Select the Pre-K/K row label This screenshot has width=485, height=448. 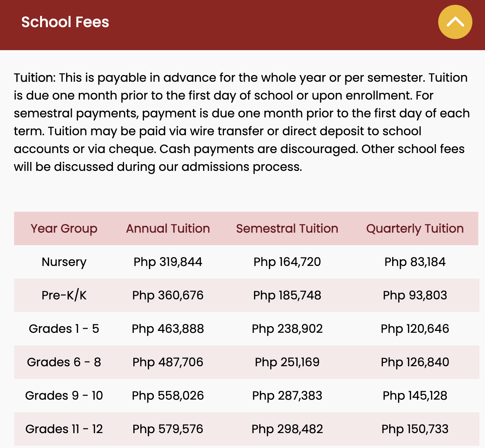pos(64,295)
